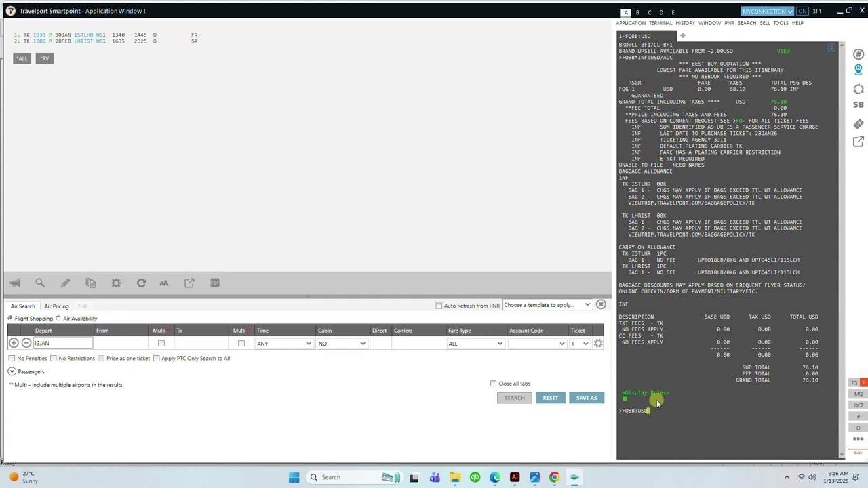The width and height of the screenshot is (868, 488).
Task: Click the refresh arrow icon in toolbar
Action: coord(141,283)
